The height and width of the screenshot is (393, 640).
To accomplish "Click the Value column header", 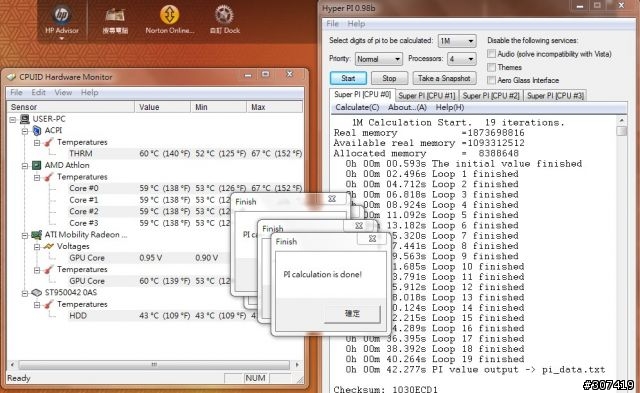I will coord(162,107).
